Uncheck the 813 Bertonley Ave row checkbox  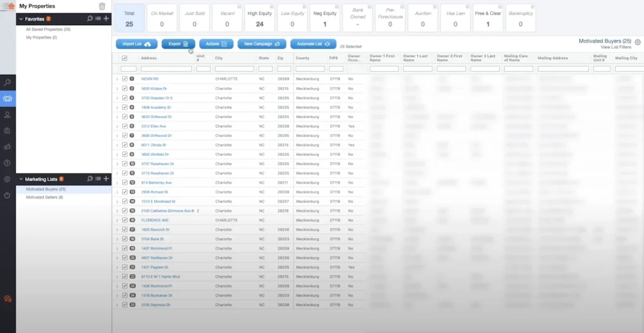[125, 182]
